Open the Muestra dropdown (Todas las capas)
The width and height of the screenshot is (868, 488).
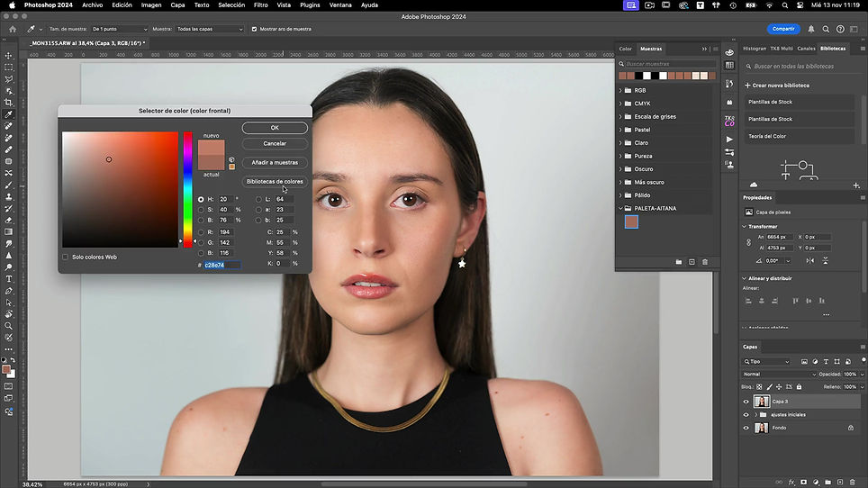(x=209, y=29)
